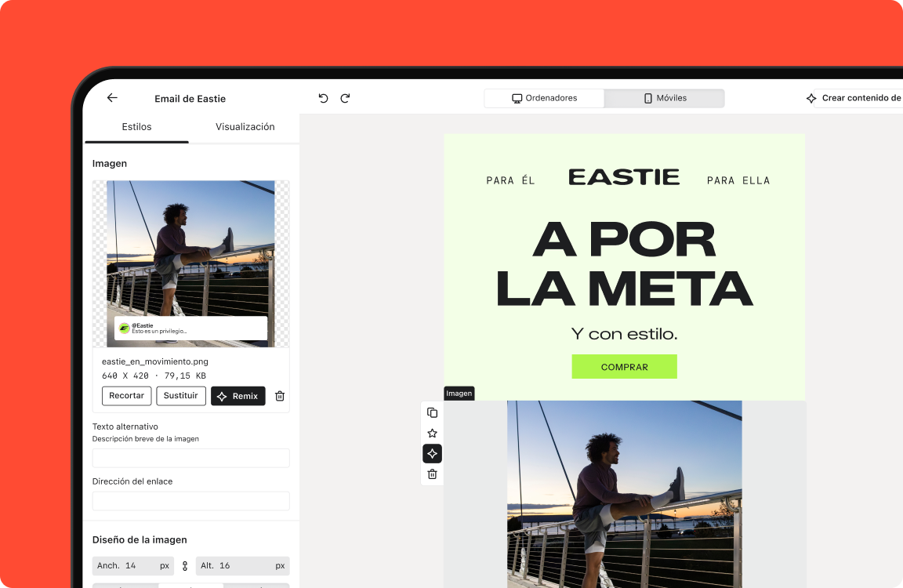Click the Imagen block label tag
This screenshot has height=588, width=903.
coord(459,394)
